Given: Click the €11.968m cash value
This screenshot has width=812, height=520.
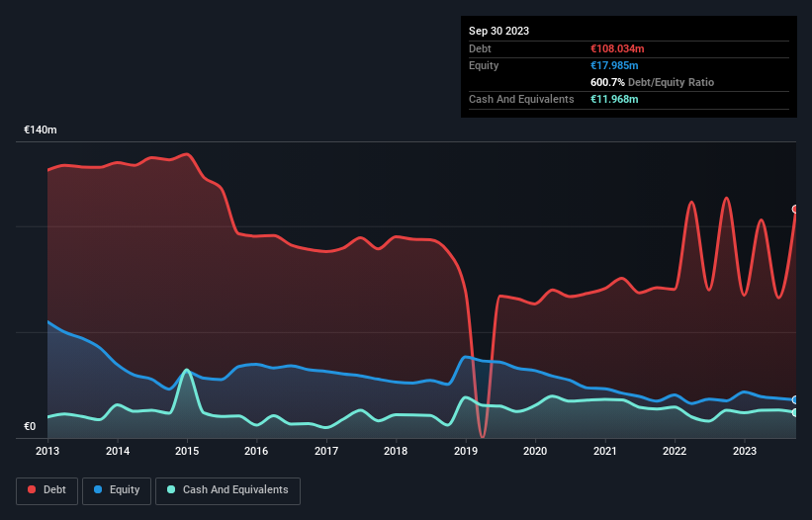Looking at the screenshot, I should click(x=614, y=99).
